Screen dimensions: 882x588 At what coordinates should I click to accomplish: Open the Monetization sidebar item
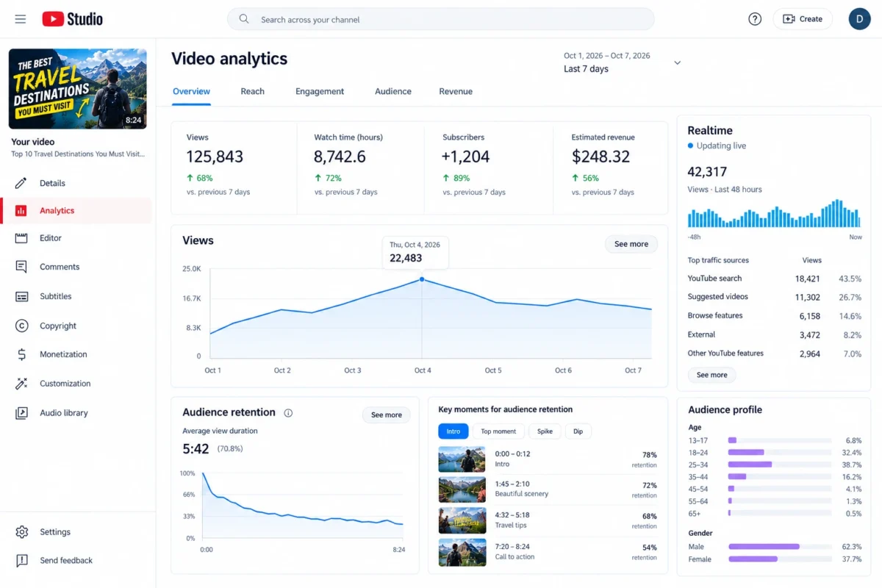pyautogui.click(x=77, y=354)
